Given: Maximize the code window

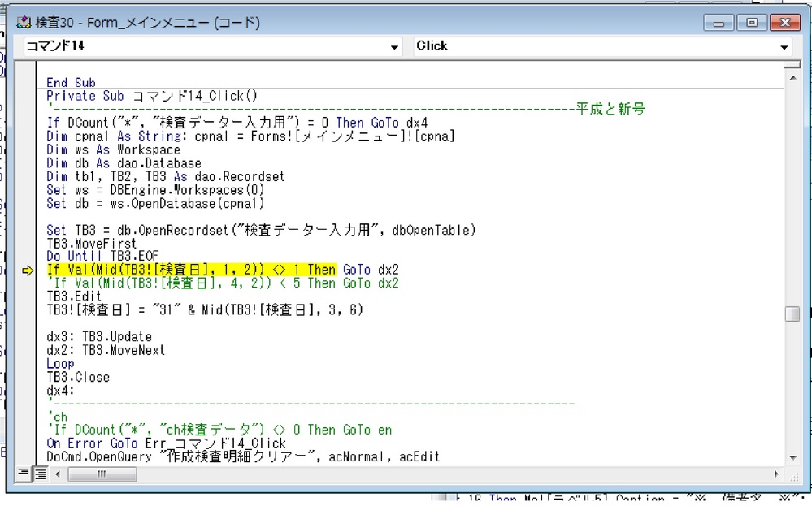Looking at the screenshot, I should pos(752,23).
